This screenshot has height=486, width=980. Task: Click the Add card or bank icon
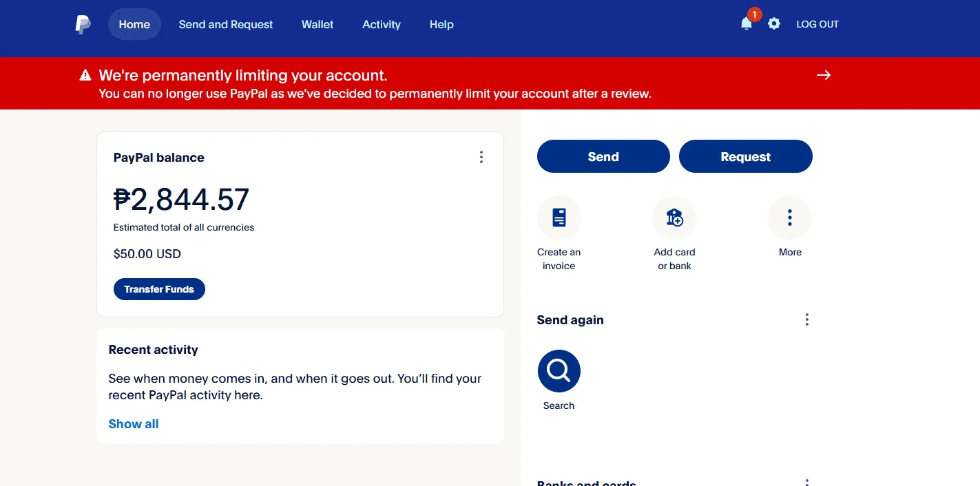674,218
